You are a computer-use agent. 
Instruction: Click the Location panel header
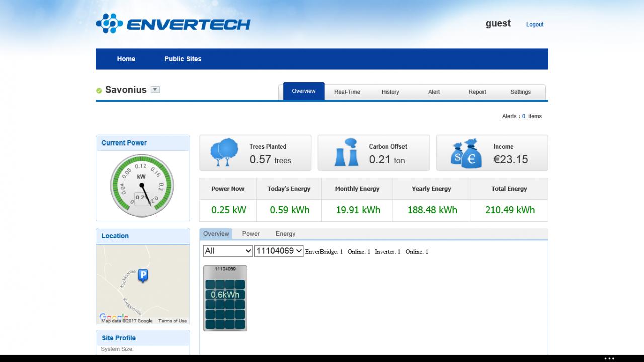coord(143,236)
